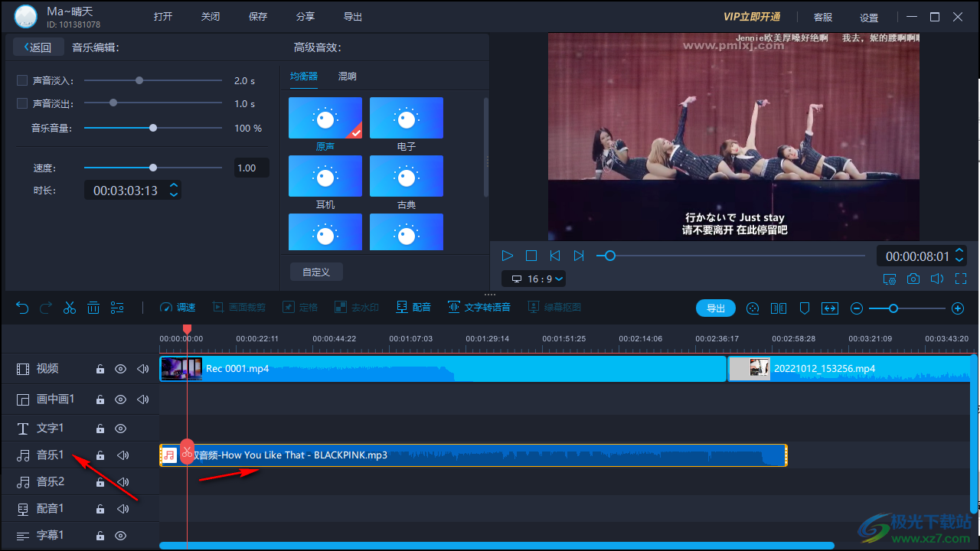The height and width of the screenshot is (551, 980).
Task: Increase 时长 with the up stepper arrow
Action: coord(175,186)
